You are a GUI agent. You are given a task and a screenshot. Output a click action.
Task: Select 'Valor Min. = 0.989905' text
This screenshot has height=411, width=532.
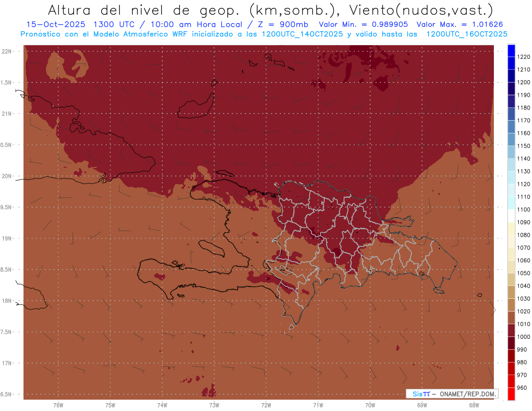click(364, 24)
